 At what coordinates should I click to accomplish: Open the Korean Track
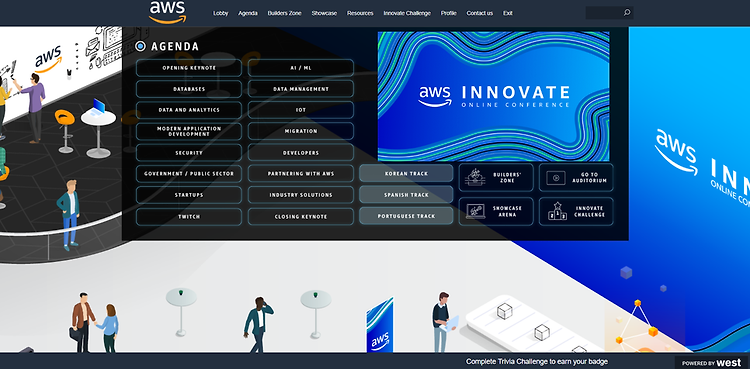(x=406, y=173)
